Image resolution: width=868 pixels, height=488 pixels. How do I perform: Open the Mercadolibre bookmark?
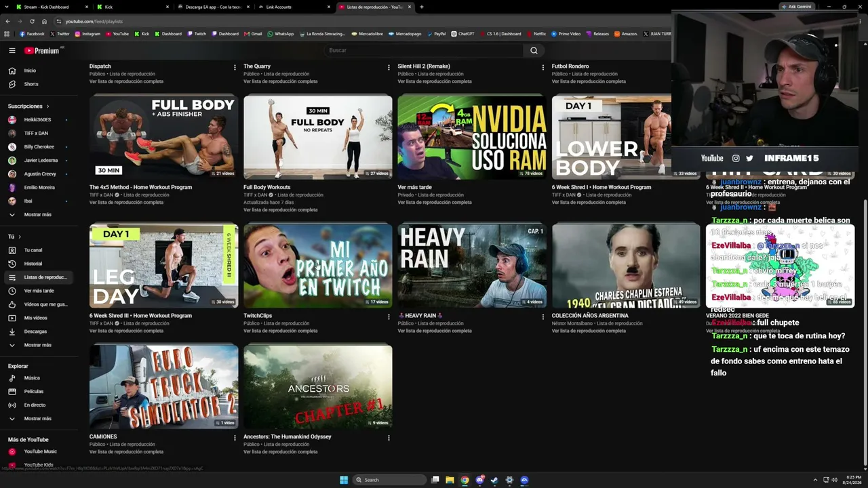[x=369, y=34]
